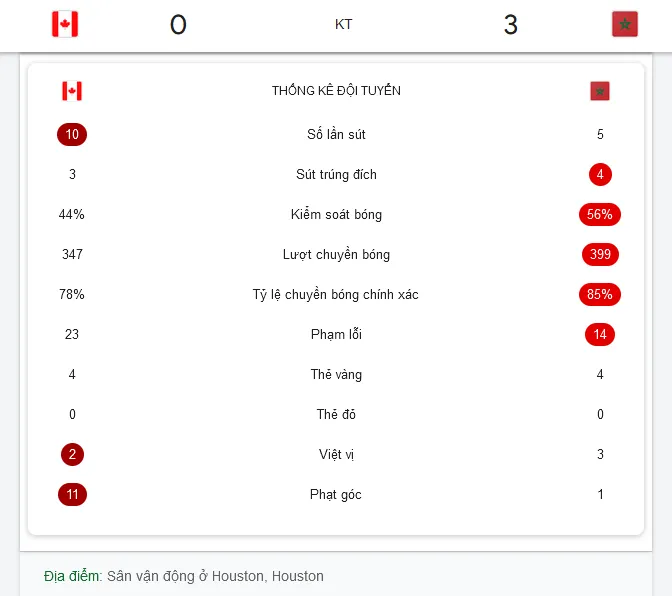This screenshot has width=672, height=596.
Task: Click the Thẻ vàng stat label
Action: 336,374
